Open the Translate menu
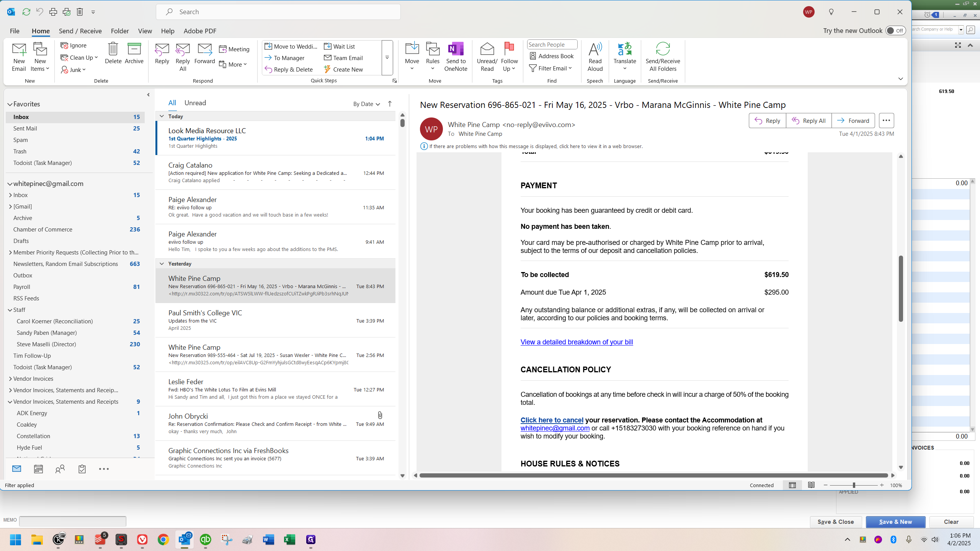 (x=625, y=57)
